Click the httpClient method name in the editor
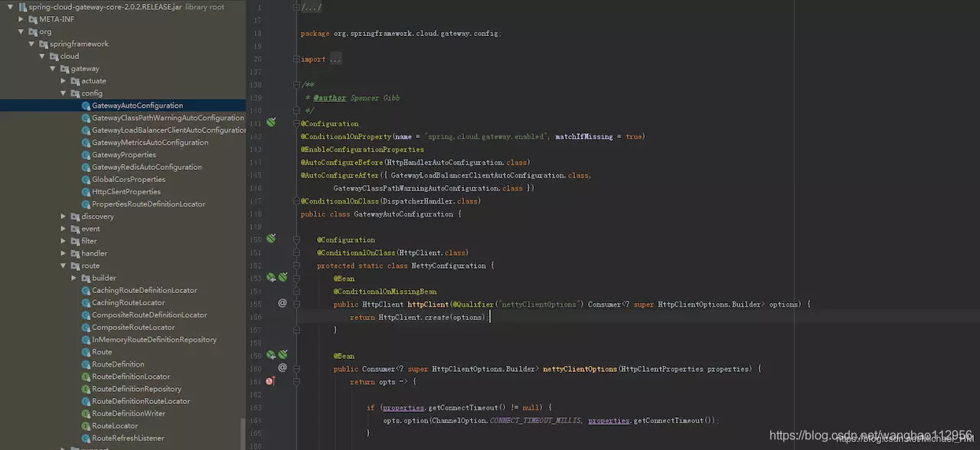 point(428,304)
